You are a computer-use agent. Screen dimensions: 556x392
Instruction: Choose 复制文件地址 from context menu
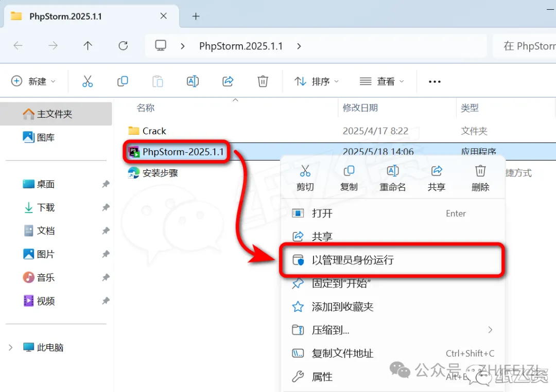(393, 353)
